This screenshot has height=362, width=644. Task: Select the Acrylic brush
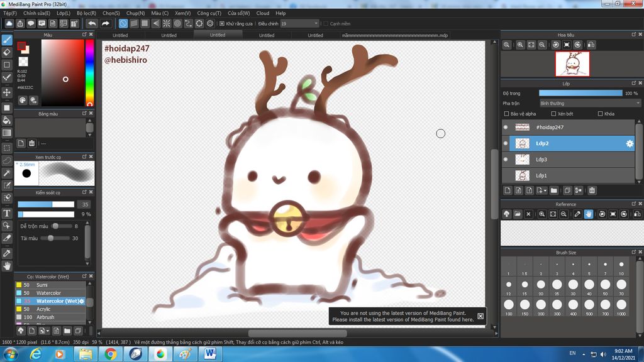pos(50,309)
